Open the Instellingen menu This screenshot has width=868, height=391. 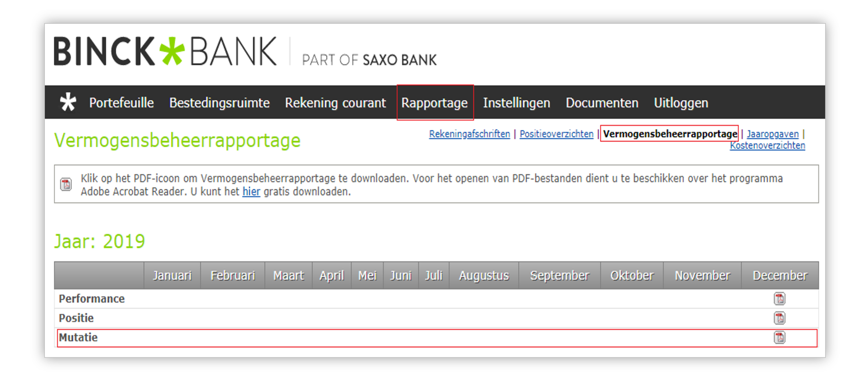point(517,103)
